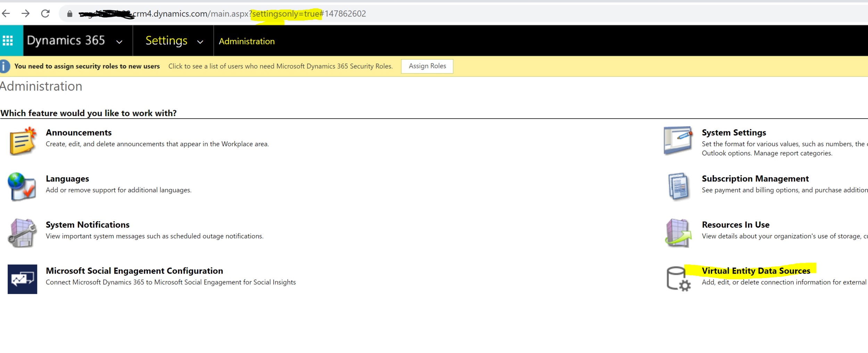Click the info icon in notification bar
Image resolution: width=868 pixels, height=353 pixels.
coord(5,66)
